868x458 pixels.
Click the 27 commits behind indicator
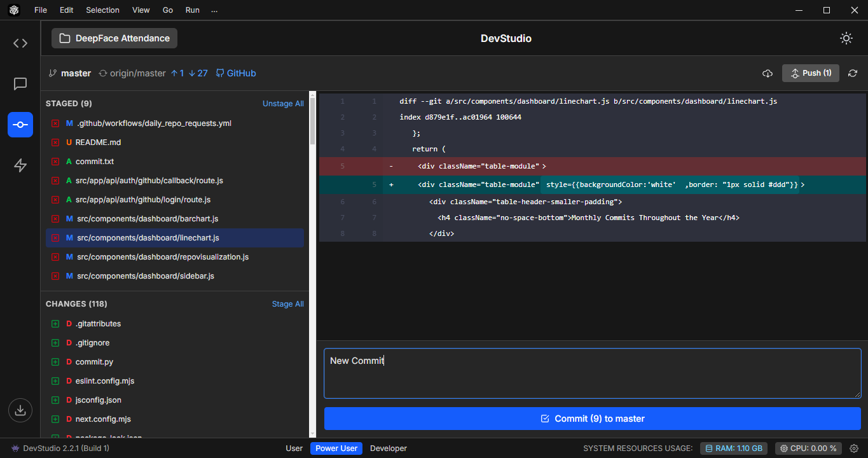click(198, 73)
